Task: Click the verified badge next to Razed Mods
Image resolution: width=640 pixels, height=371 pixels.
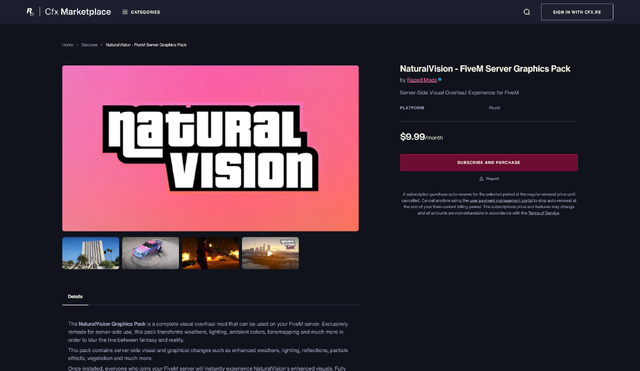Action: (x=440, y=80)
